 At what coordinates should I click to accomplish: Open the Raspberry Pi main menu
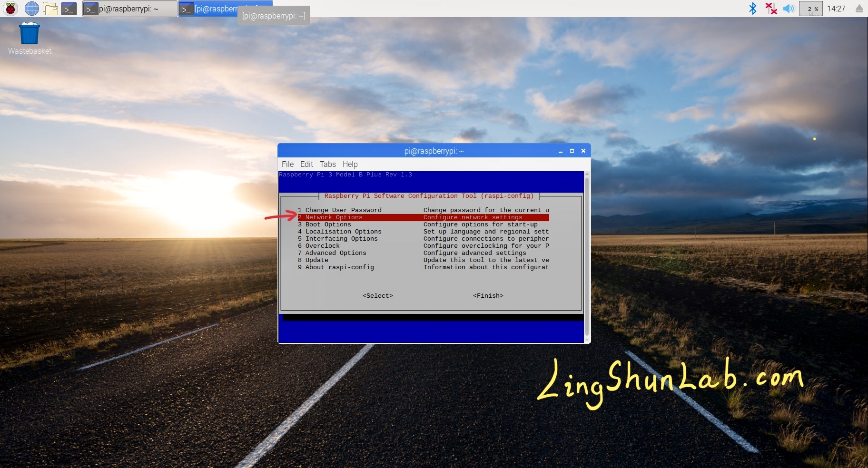10,9
